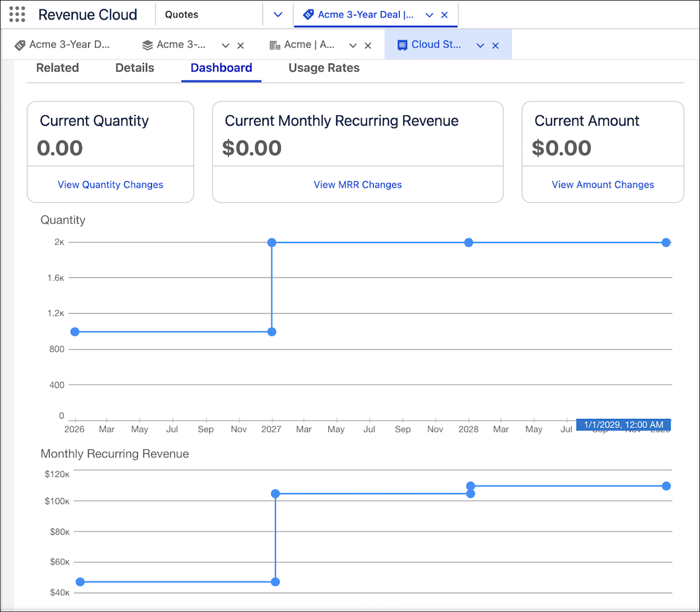Click Quantity chart point at 2028
The width and height of the screenshot is (700, 612).
pos(468,243)
